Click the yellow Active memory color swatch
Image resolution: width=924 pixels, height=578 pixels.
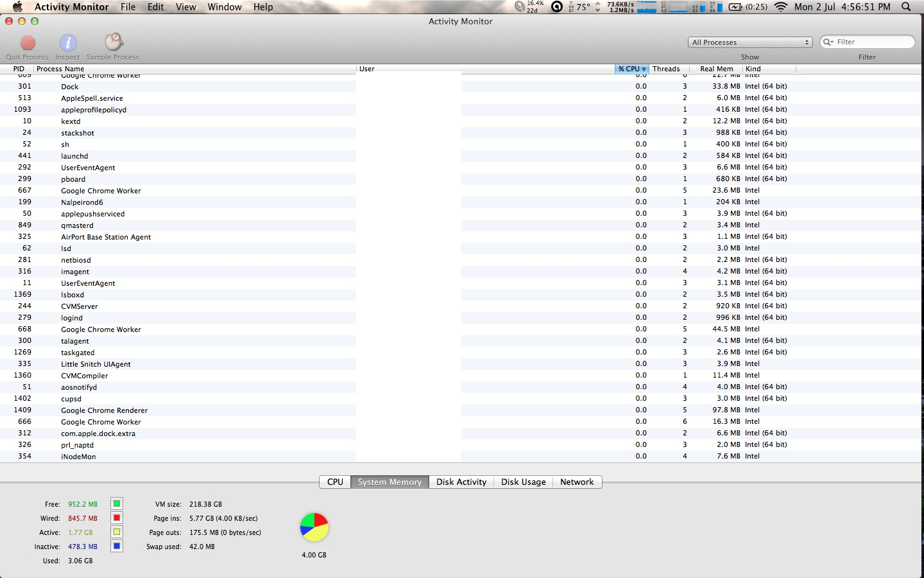pyautogui.click(x=117, y=532)
